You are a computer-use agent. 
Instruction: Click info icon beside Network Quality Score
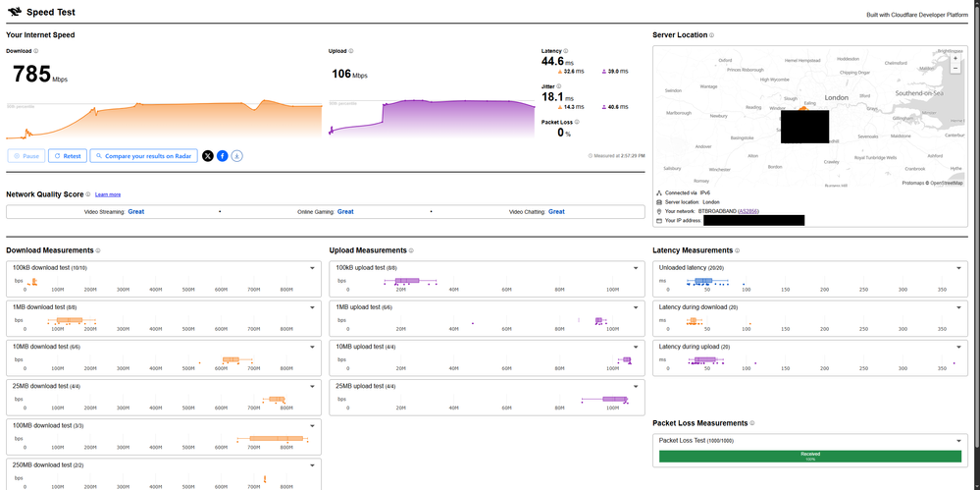click(88, 194)
